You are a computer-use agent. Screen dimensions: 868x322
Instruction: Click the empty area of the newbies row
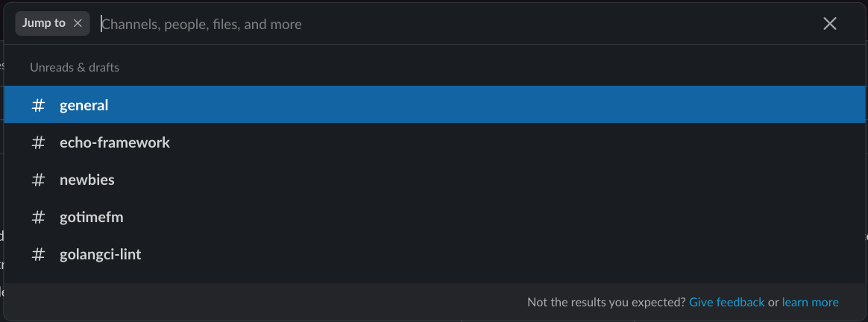(x=487, y=180)
